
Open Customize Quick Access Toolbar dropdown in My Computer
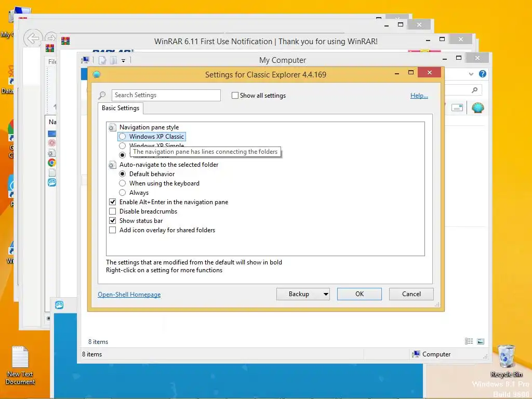(124, 61)
